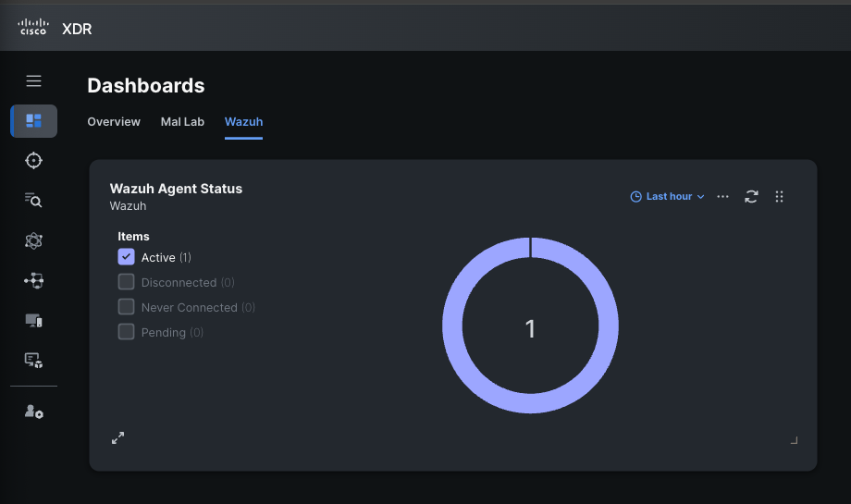The height and width of the screenshot is (504, 851).
Task: Open the Automate workflow sidebar icon
Action: pyautogui.click(x=34, y=280)
